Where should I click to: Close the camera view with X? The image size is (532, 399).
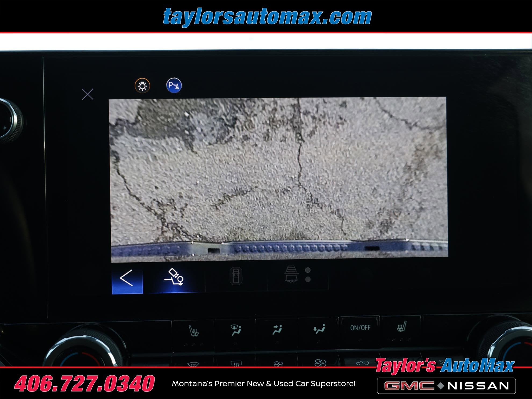[x=88, y=94]
